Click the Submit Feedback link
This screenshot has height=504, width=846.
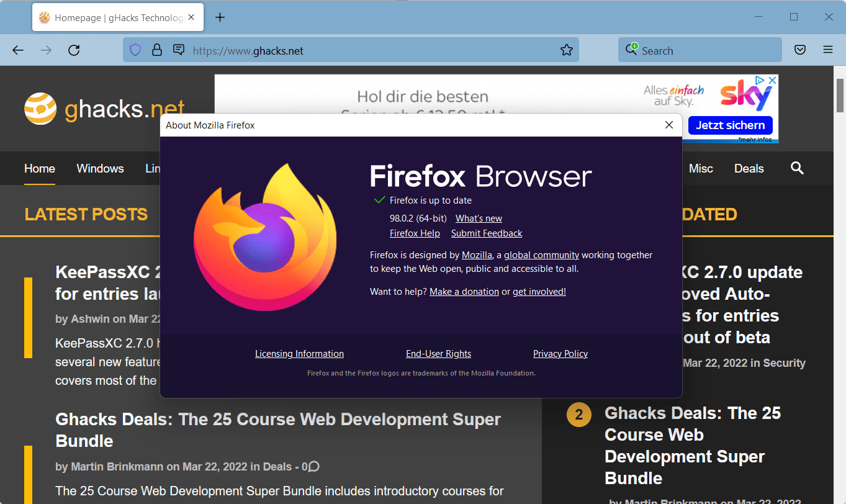[x=487, y=233]
